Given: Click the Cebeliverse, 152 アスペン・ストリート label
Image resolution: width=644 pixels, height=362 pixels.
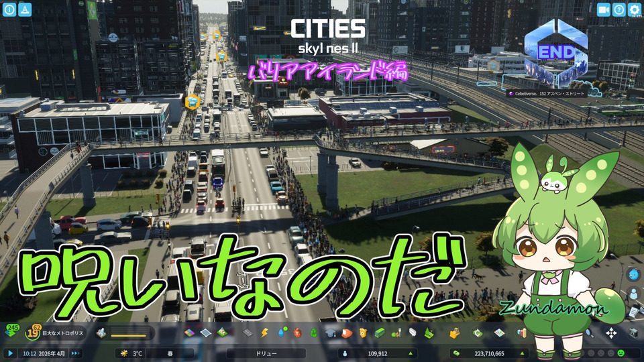Looking at the screenshot, I should click(x=546, y=94).
